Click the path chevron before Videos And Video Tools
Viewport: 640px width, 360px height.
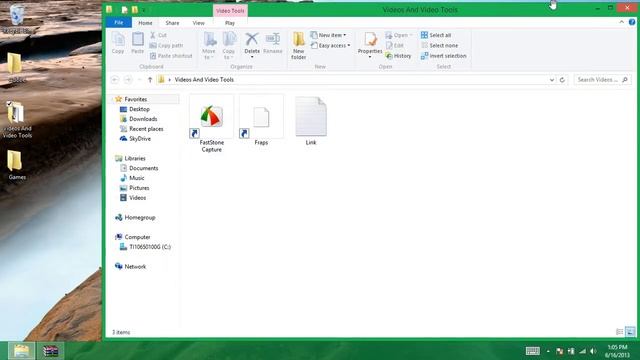[x=169, y=80]
